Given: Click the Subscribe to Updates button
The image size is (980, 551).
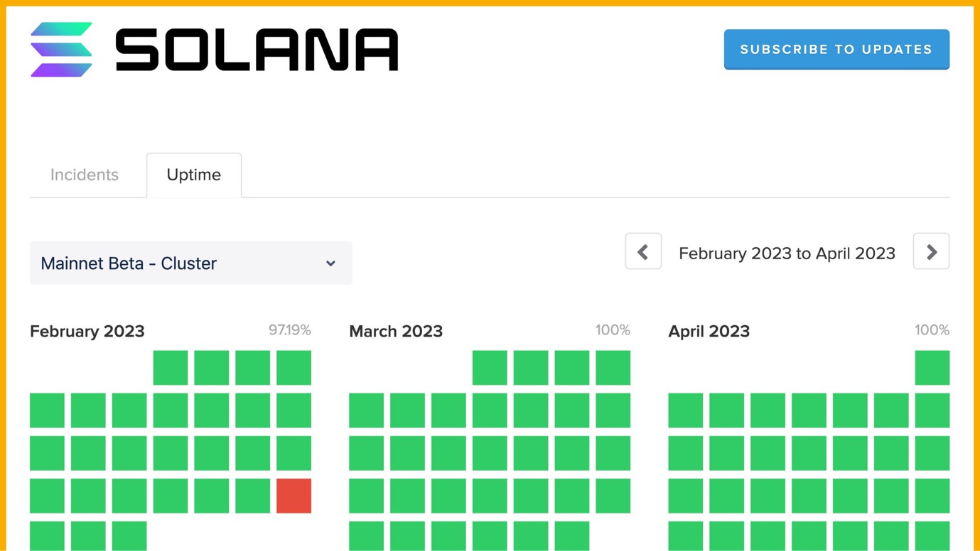Looking at the screenshot, I should [x=836, y=50].
